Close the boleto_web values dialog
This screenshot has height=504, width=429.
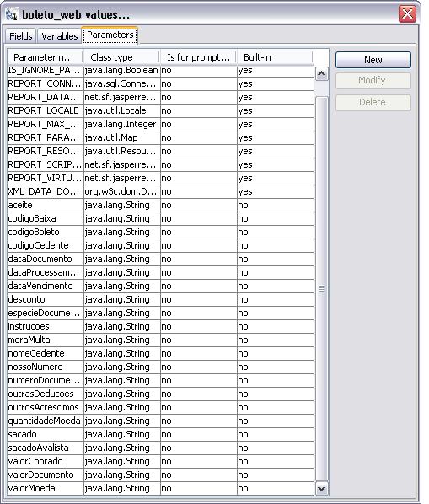407,14
